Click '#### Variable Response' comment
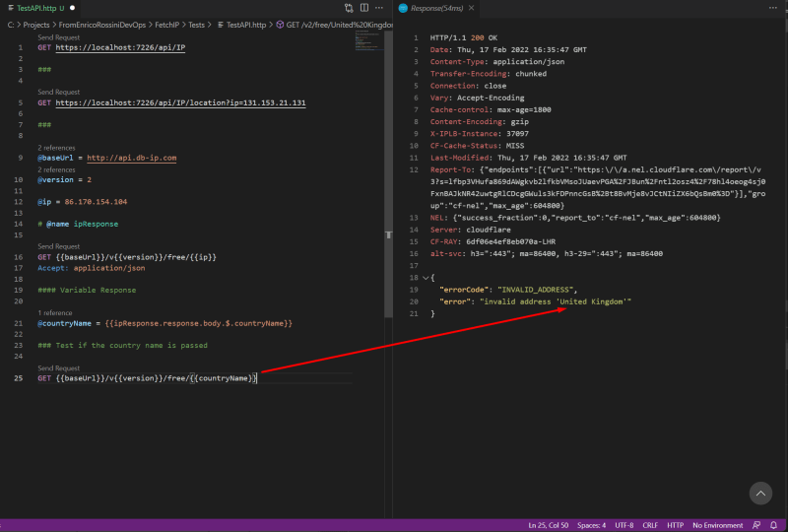 tap(87, 290)
